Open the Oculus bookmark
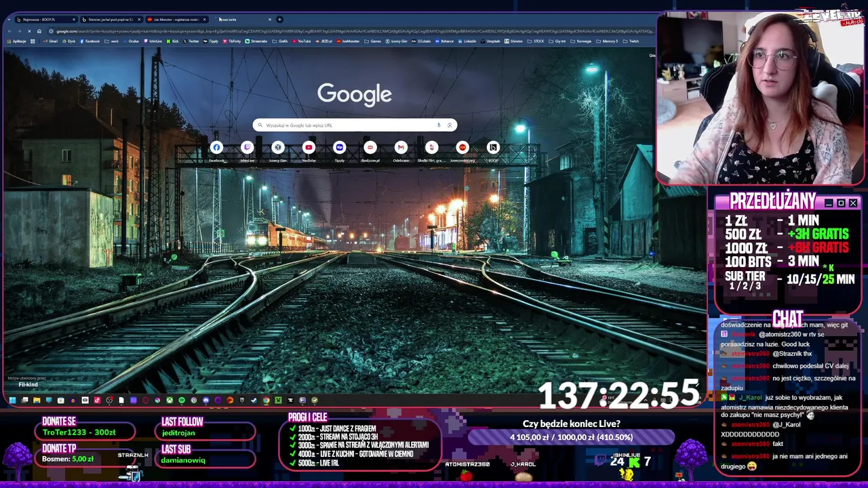868x488 pixels. 131,41
